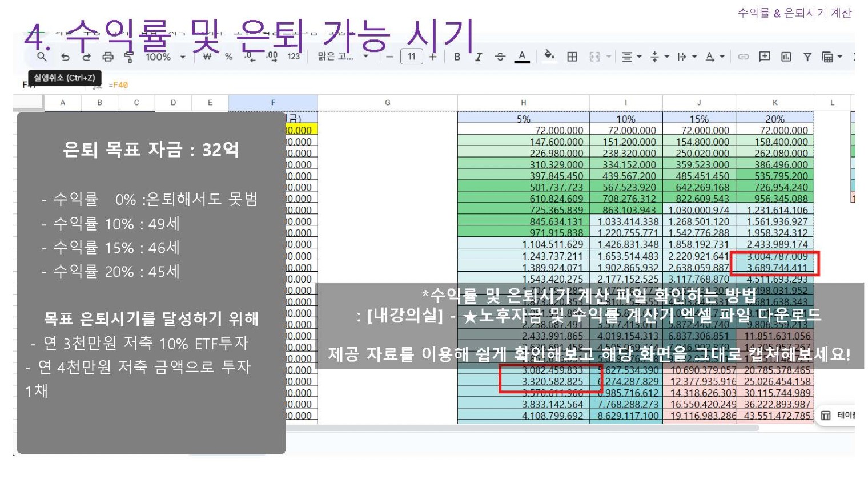Click the redo arrow icon
Viewport: 868px width, 488px height.
click(86, 57)
